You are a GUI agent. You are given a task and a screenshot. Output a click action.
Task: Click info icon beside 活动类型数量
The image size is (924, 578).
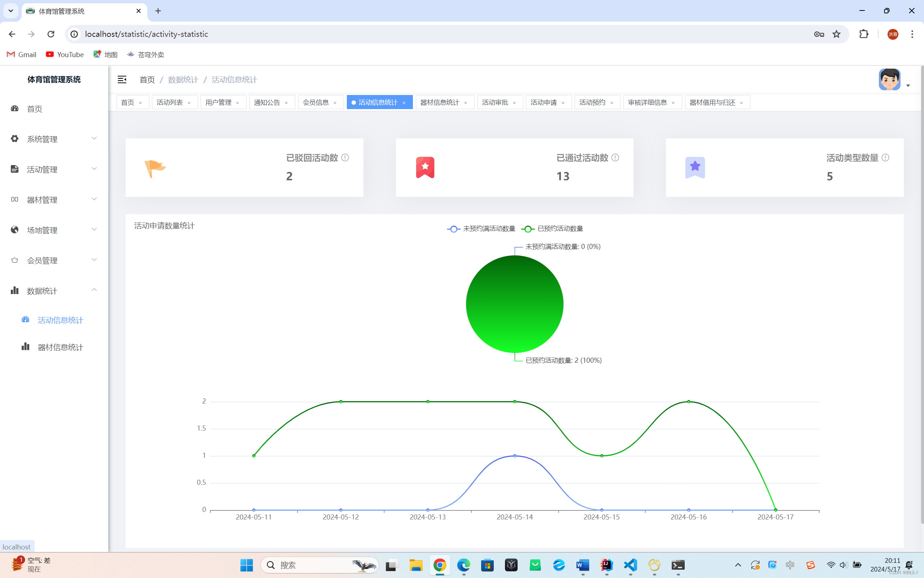point(885,158)
